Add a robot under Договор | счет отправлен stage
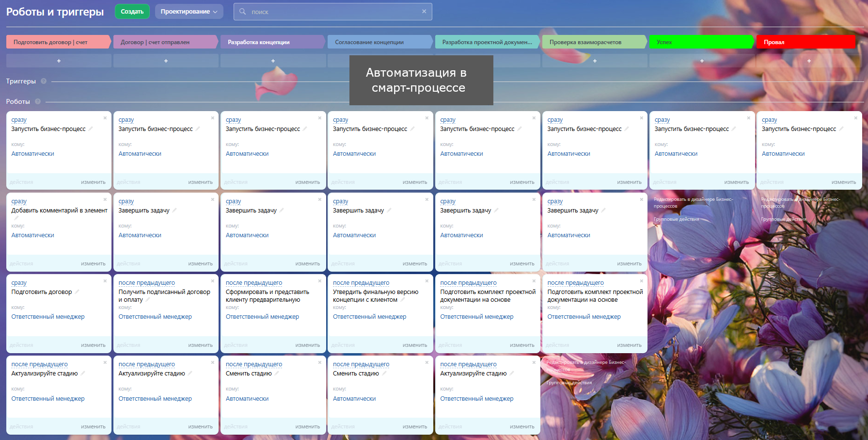868x440 pixels. [x=166, y=61]
